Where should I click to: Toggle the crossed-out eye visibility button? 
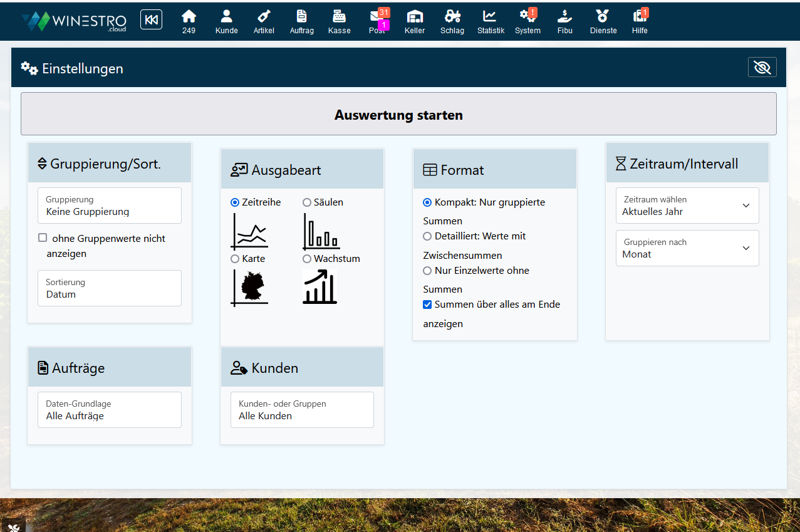click(762, 68)
